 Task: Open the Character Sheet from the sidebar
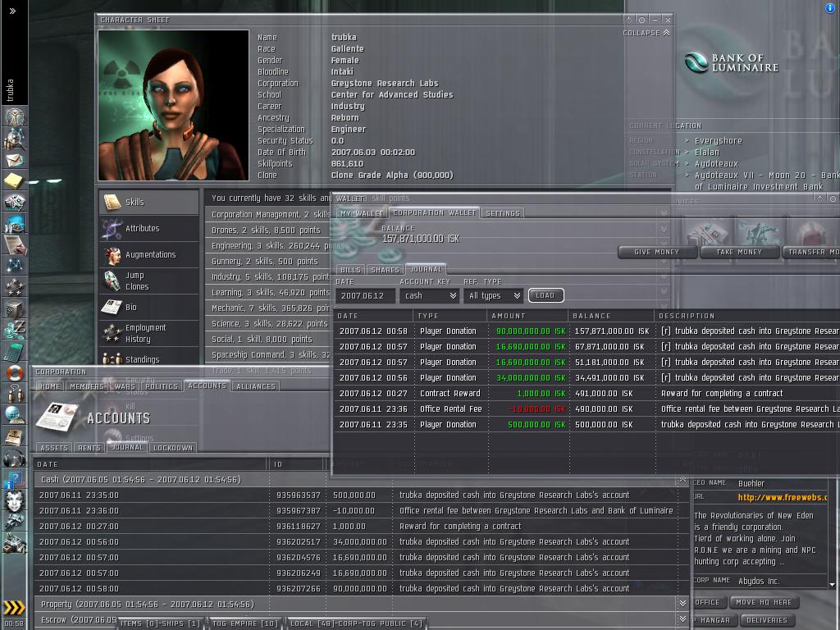click(15, 116)
